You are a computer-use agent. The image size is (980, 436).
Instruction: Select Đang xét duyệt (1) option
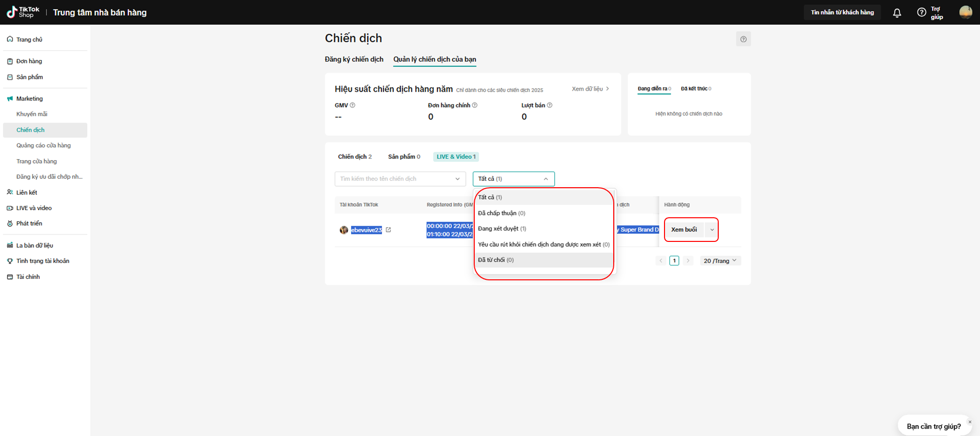click(x=502, y=229)
